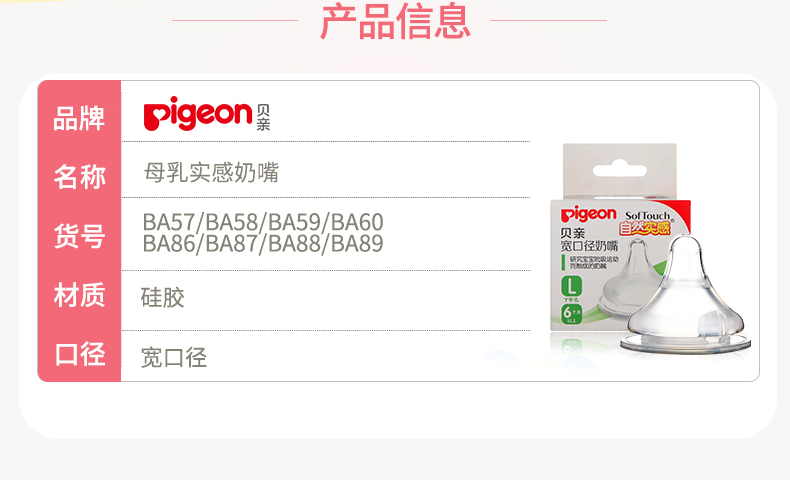Click the green L size badge on package
This screenshot has height=480, width=790.
[571, 286]
